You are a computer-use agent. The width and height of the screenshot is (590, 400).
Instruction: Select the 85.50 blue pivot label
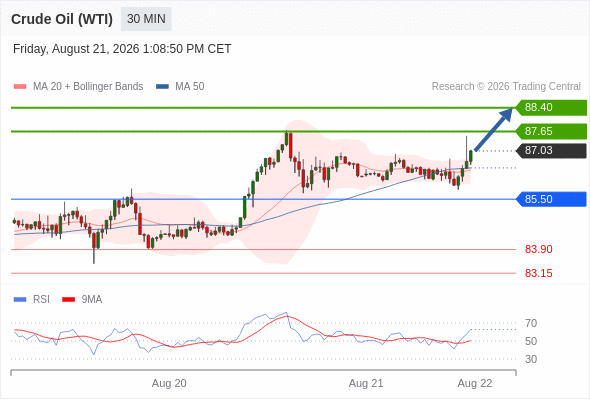[551, 199]
